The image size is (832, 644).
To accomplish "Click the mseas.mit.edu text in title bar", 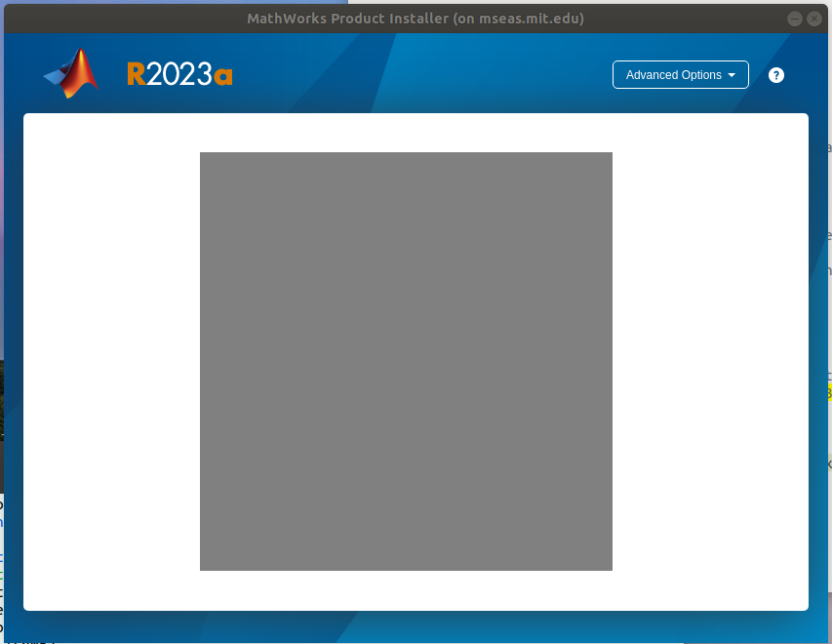I will 531,19.
